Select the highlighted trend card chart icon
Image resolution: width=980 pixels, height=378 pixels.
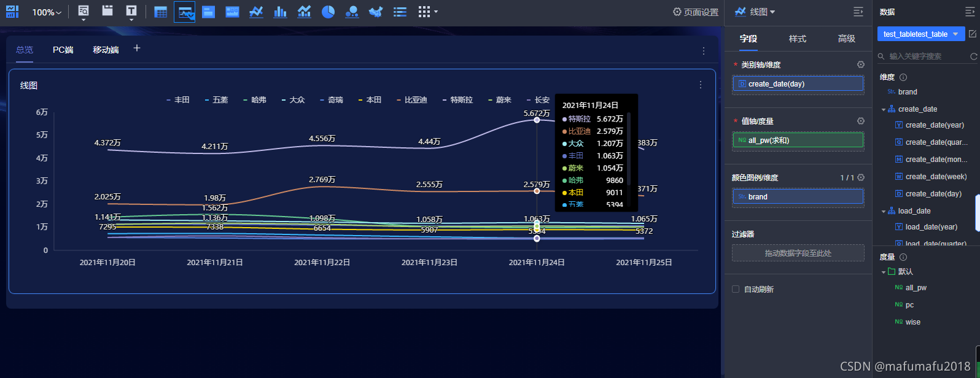(x=184, y=12)
